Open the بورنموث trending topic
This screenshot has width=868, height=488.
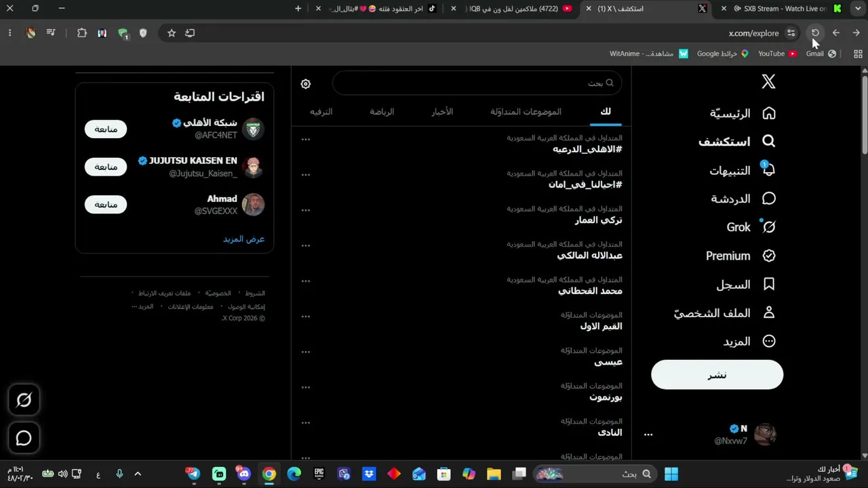[x=606, y=397]
